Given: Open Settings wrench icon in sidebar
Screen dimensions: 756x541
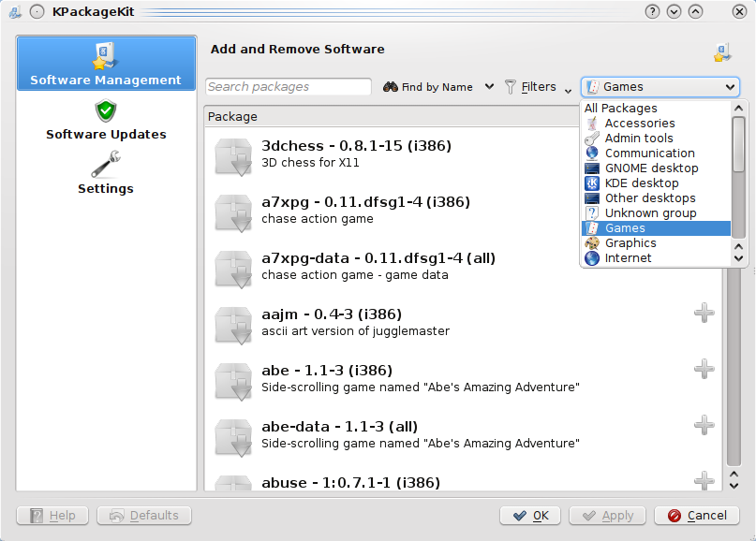Looking at the screenshot, I should (106, 165).
